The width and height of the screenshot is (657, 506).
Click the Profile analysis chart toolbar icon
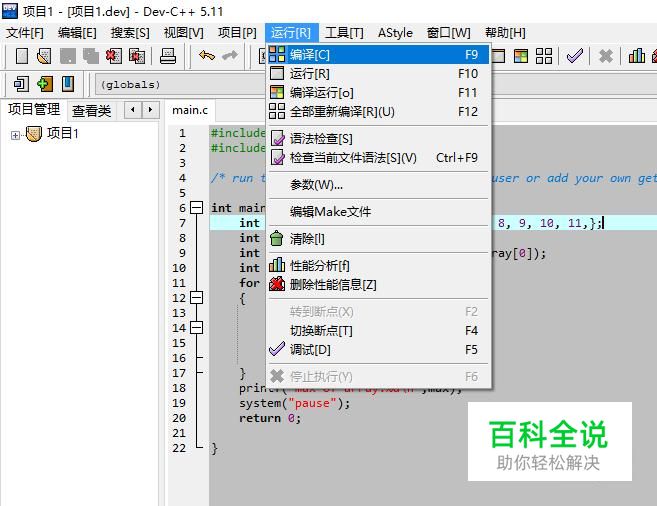point(637,56)
